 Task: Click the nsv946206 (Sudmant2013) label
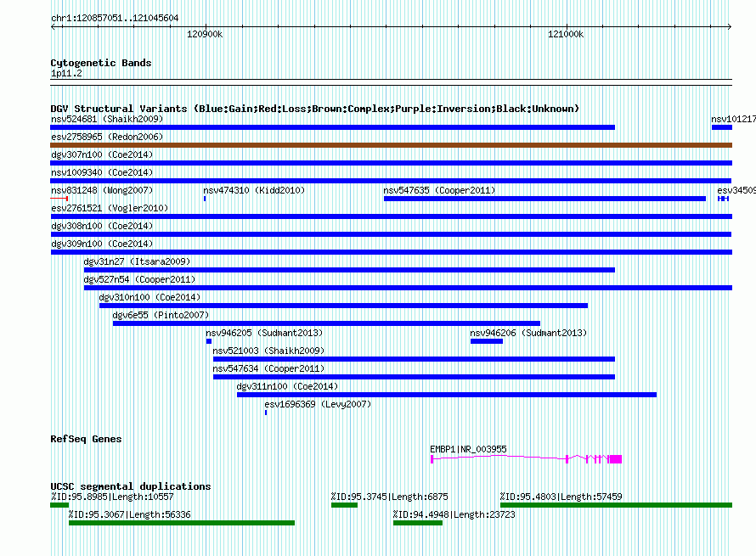[528, 333]
